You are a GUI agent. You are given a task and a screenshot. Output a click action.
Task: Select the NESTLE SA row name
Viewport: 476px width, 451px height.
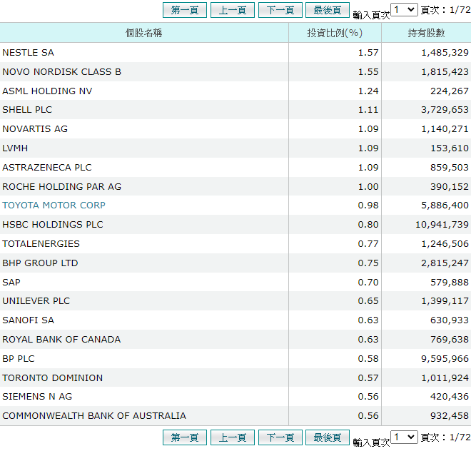coord(29,53)
